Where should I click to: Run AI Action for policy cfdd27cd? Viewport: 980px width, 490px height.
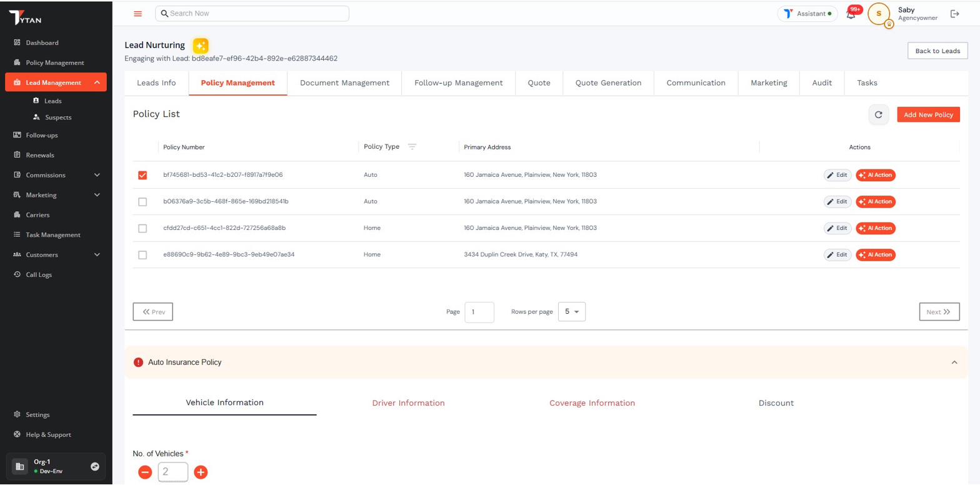[876, 228]
